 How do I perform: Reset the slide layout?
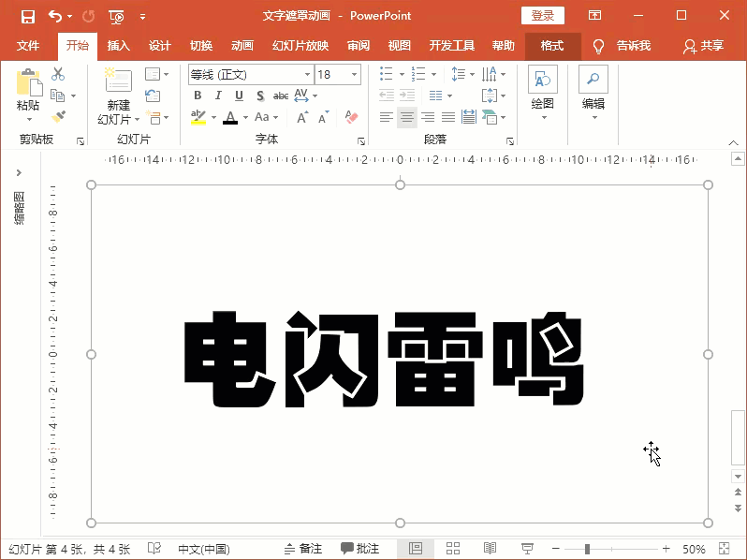153,96
